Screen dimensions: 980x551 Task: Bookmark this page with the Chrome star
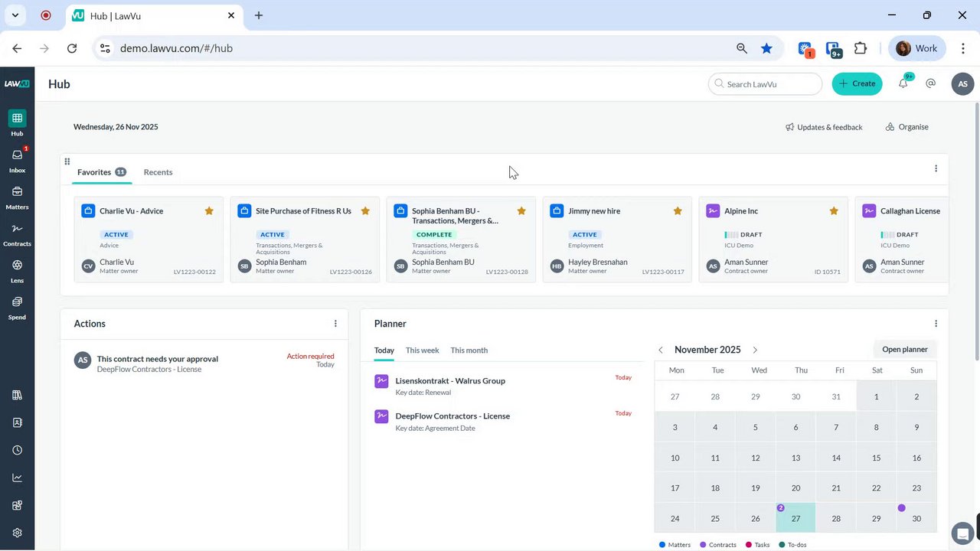click(766, 48)
